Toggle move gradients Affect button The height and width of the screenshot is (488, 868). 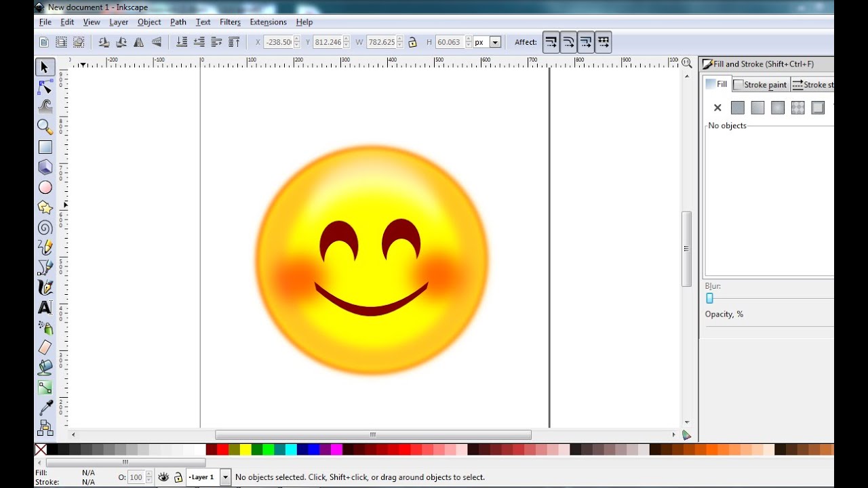coord(586,42)
